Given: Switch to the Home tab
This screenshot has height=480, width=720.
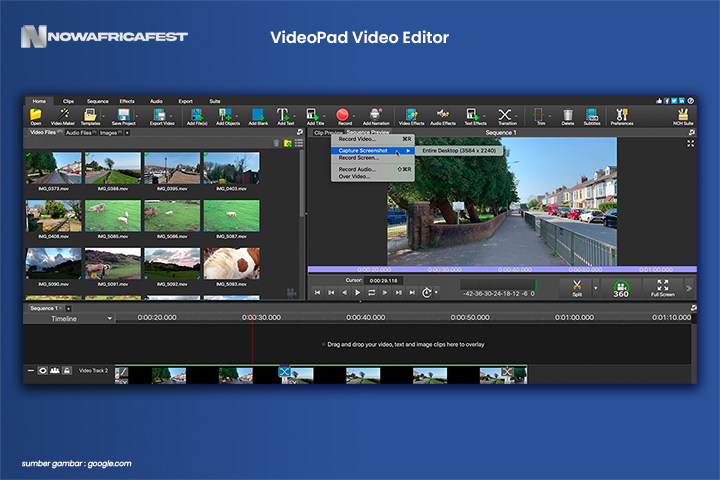Looking at the screenshot, I should coord(39,101).
